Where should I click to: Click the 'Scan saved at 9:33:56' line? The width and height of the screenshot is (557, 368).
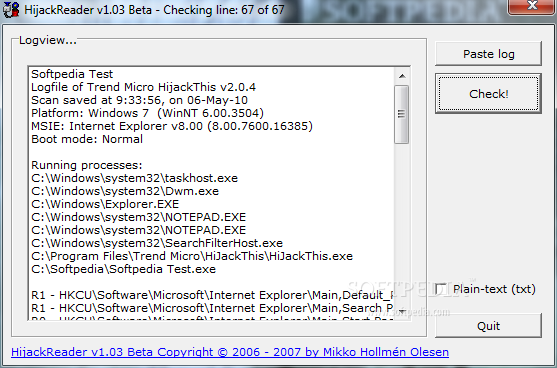139,100
